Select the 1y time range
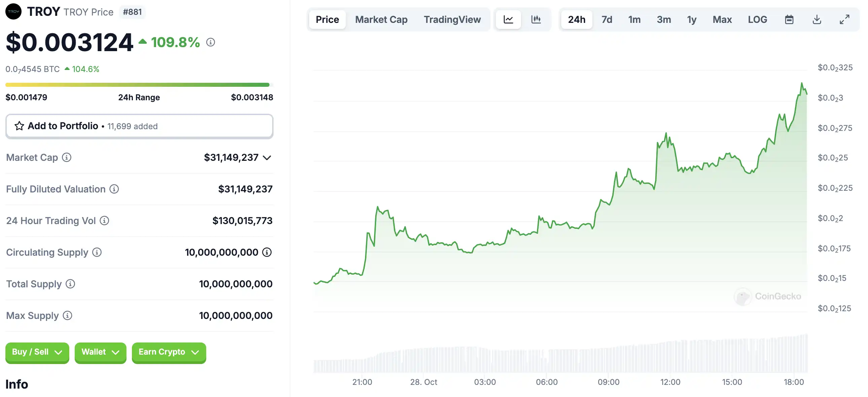Screen dimensions: 868x397 point(692,20)
